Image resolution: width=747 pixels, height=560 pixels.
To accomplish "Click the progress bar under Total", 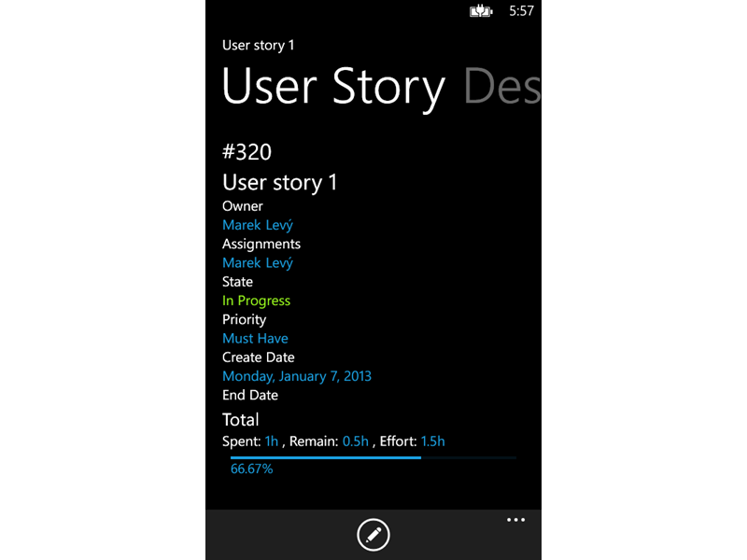I will 373,457.
